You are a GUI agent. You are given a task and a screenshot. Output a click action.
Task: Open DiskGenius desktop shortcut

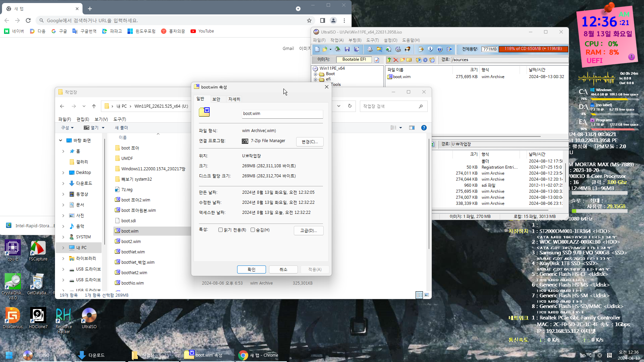[12, 318]
